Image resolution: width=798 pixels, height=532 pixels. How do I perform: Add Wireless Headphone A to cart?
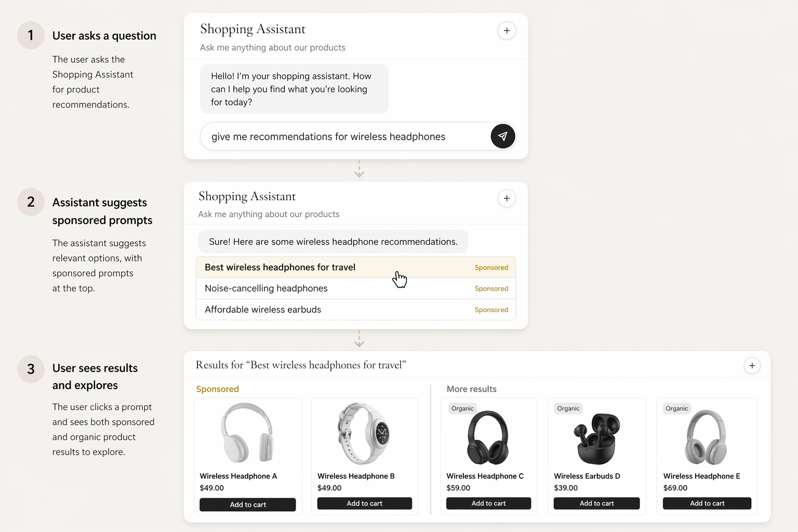click(248, 504)
